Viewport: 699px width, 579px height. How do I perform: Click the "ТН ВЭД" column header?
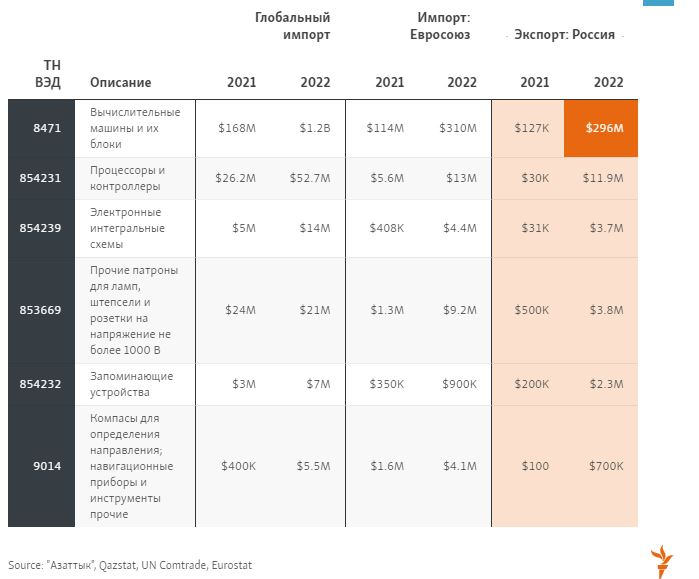46,74
